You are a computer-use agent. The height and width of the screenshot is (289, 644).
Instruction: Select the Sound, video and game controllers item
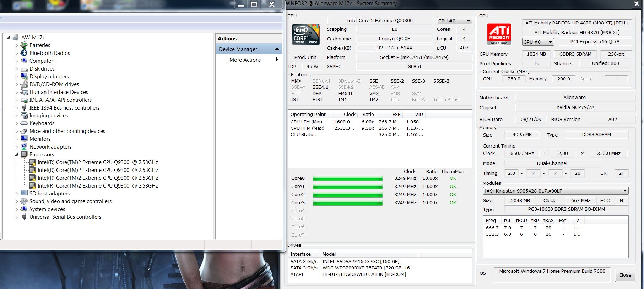[70, 201]
